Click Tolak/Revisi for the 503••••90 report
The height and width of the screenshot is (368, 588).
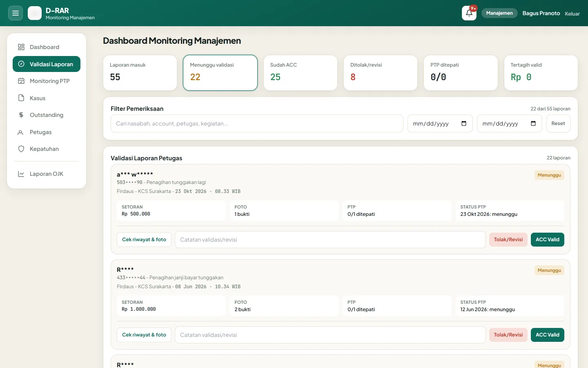[508, 240]
